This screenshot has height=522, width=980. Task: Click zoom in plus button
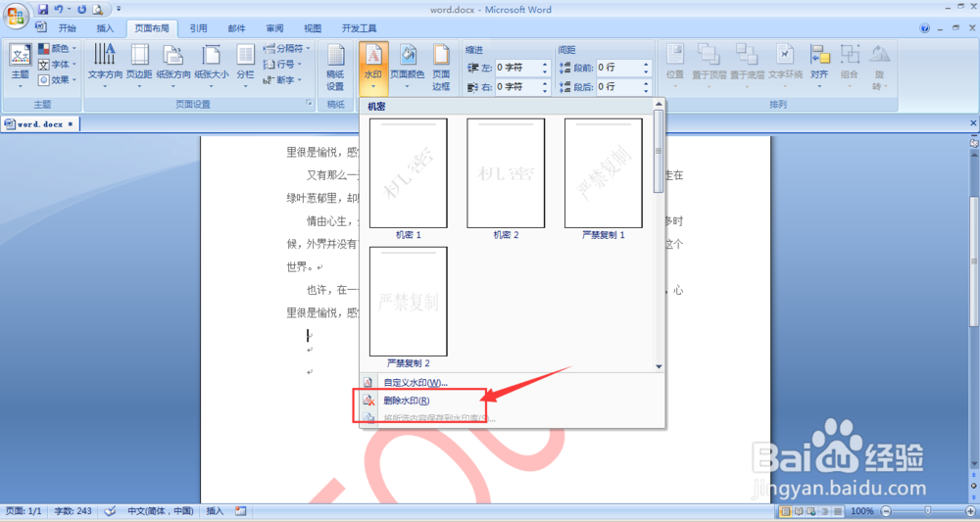(970, 511)
